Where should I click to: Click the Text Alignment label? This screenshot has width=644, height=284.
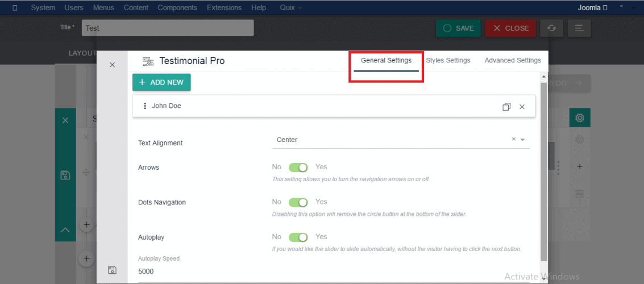(161, 143)
